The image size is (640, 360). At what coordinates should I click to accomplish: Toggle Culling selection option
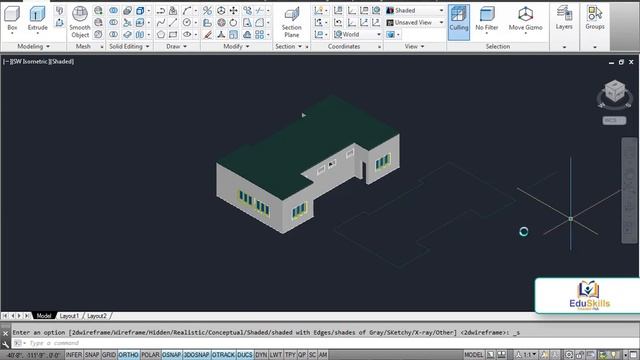(x=459, y=22)
